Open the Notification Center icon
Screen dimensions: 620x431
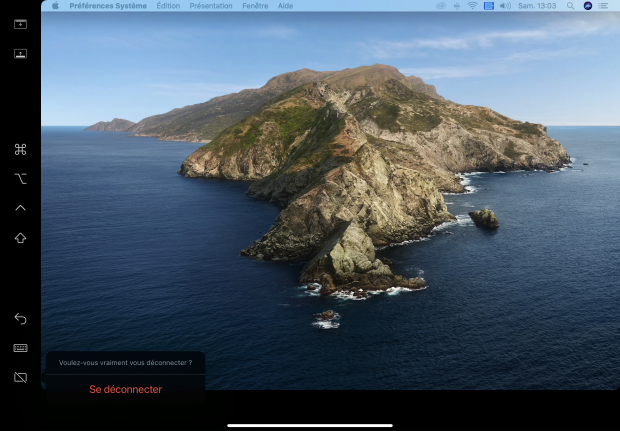point(603,6)
